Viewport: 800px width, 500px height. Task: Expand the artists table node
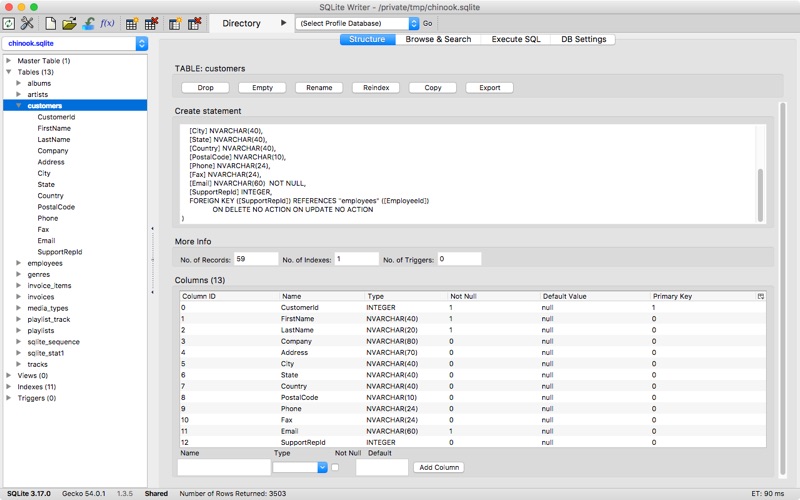[18, 94]
